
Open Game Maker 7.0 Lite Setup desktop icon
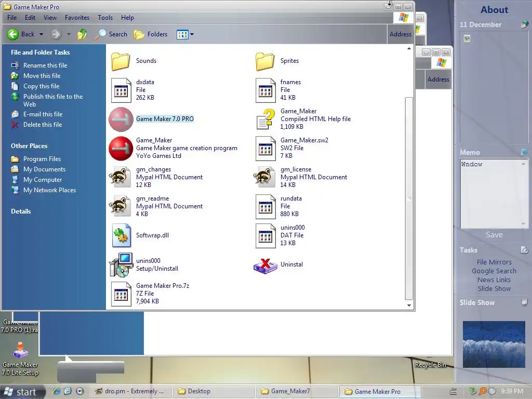tap(20, 358)
